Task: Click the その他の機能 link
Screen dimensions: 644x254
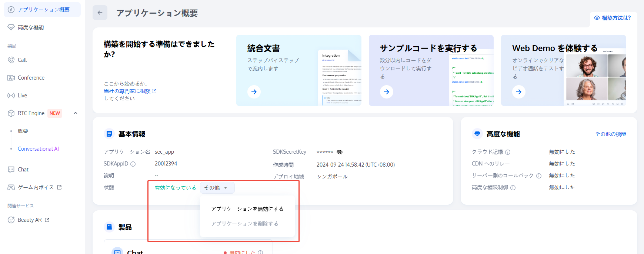Action: 611,134
